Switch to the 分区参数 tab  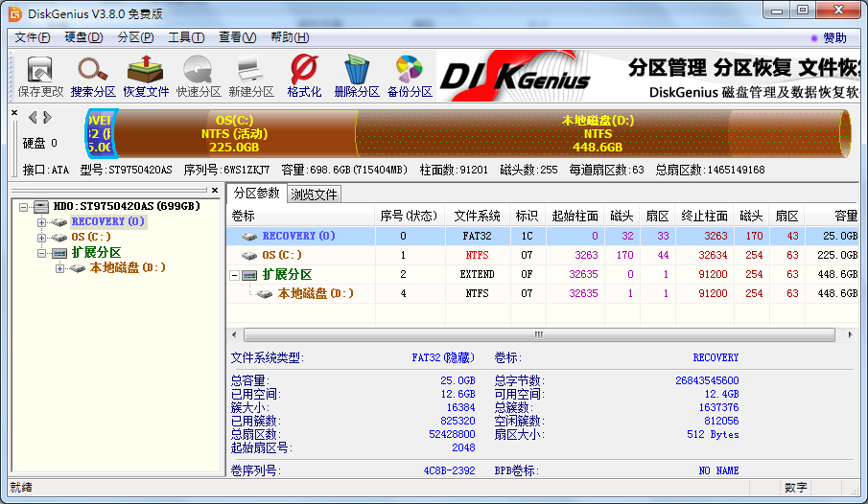pos(256,194)
